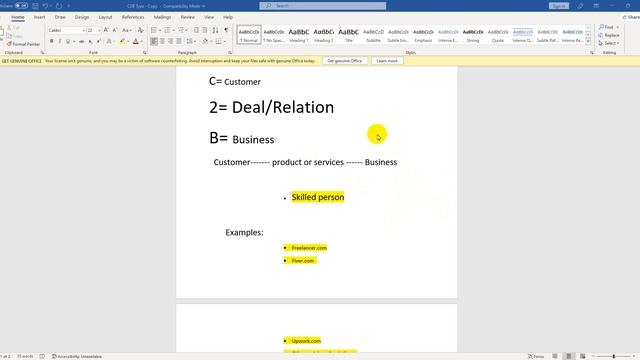Open the Font name dropdown

point(84,30)
